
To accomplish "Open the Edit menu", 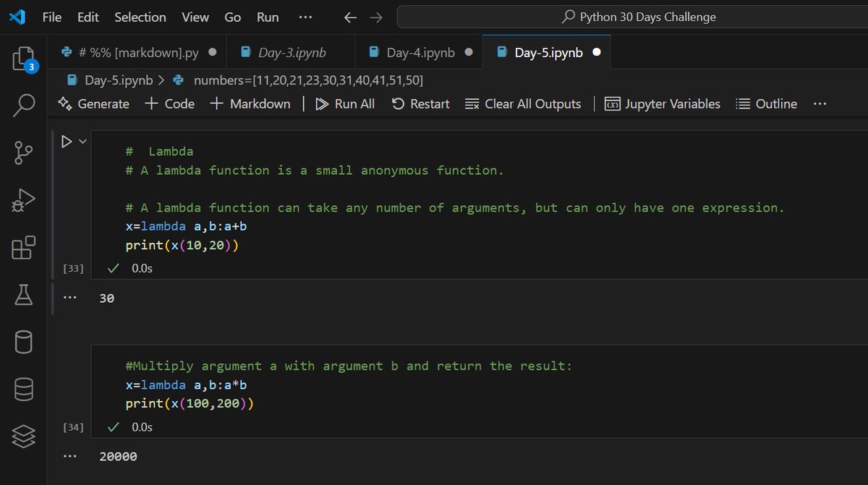I will pyautogui.click(x=88, y=17).
